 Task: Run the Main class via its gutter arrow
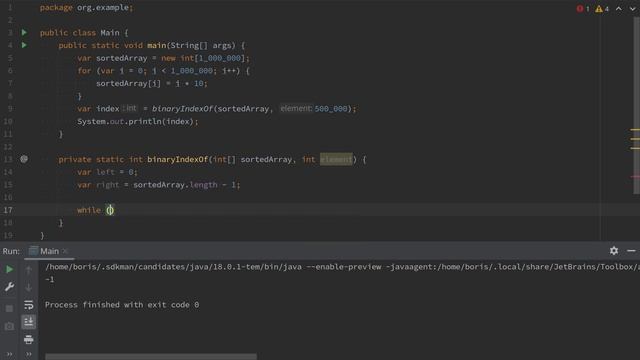24,32
